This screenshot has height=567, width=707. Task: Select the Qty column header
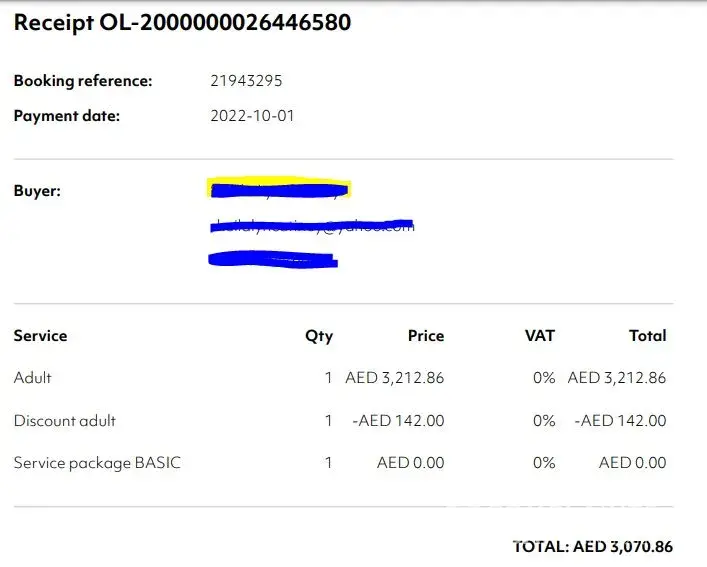click(319, 336)
